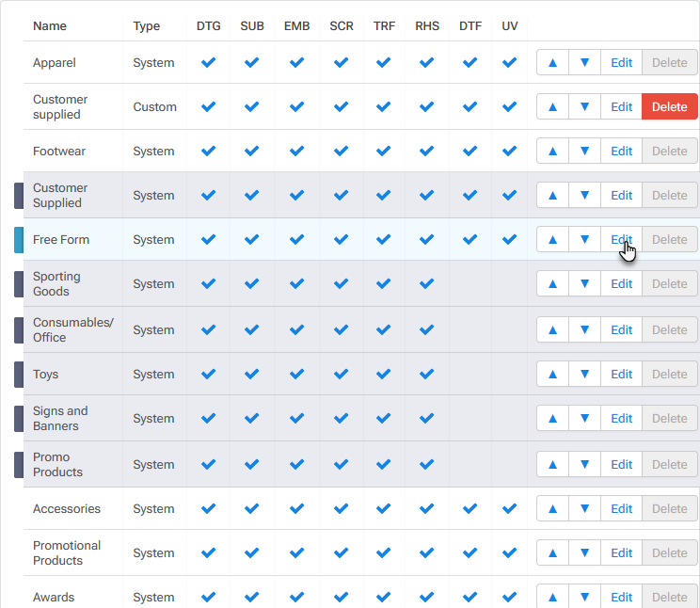Move the Sporting Goods row up
Screen dimensions: 700x608
pyautogui.click(x=552, y=283)
